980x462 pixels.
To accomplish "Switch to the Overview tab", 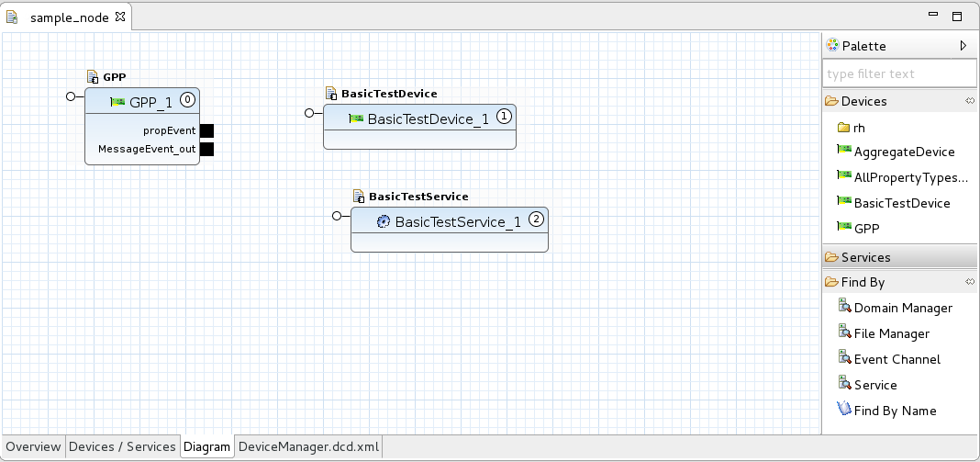I will (33, 447).
